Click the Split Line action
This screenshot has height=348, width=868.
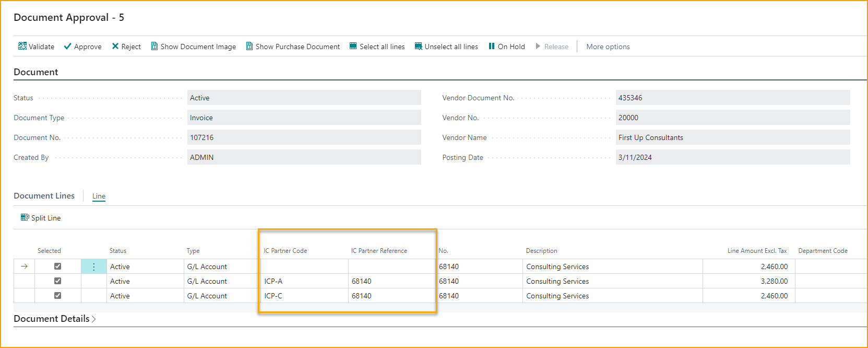coord(41,218)
